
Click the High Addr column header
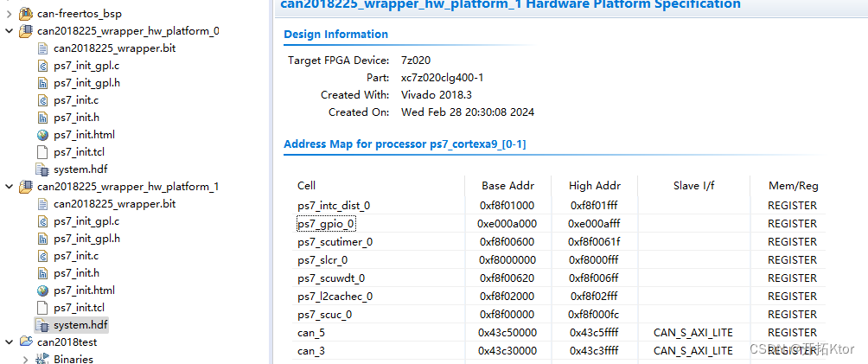[595, 186]
